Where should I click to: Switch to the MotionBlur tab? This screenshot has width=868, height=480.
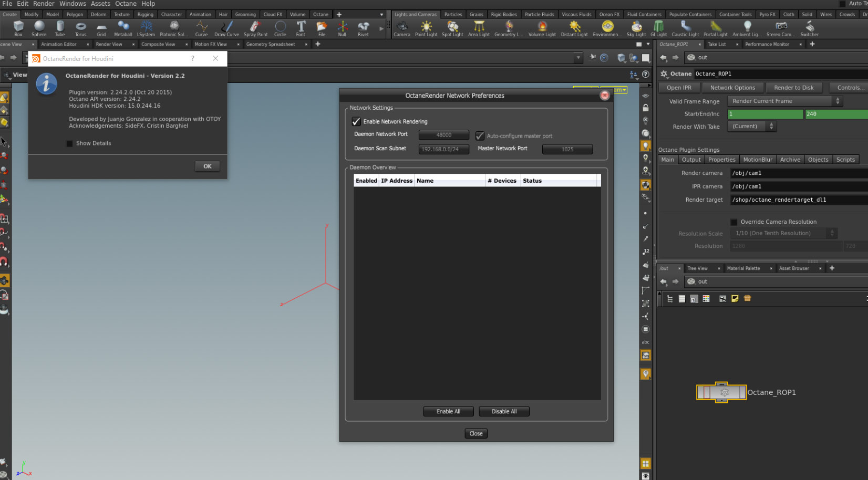(758, 160)
